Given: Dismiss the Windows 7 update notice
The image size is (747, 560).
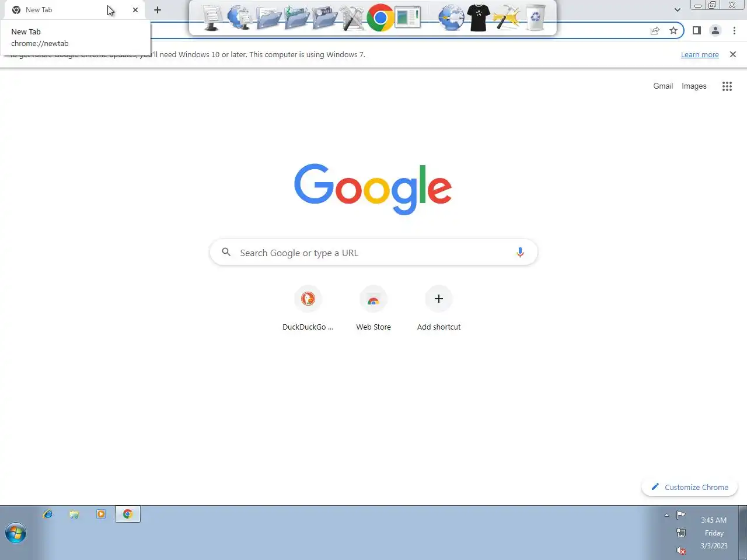Looking at the screenshot, I should [x=733, y=54].
